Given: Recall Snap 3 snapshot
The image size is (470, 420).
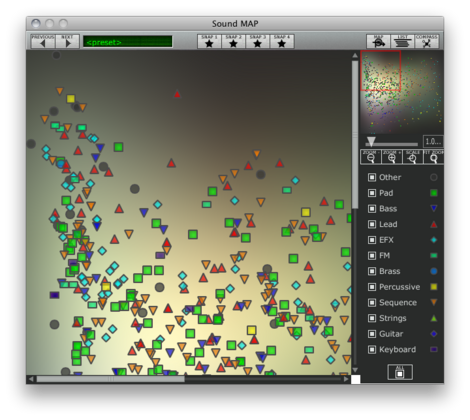Looking at the screenshot, I should point(257,41).
